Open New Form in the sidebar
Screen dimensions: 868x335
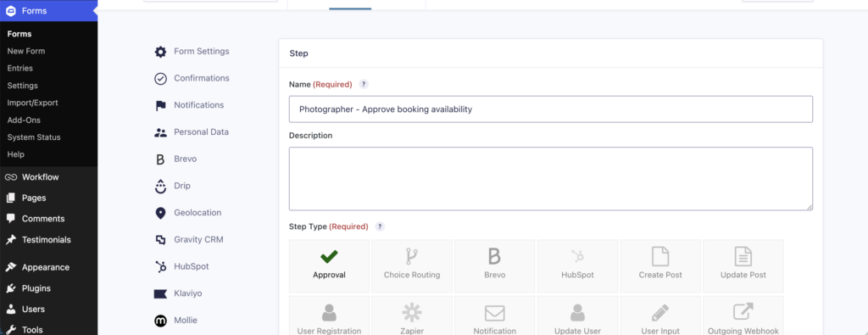click(x=26, y=51)
